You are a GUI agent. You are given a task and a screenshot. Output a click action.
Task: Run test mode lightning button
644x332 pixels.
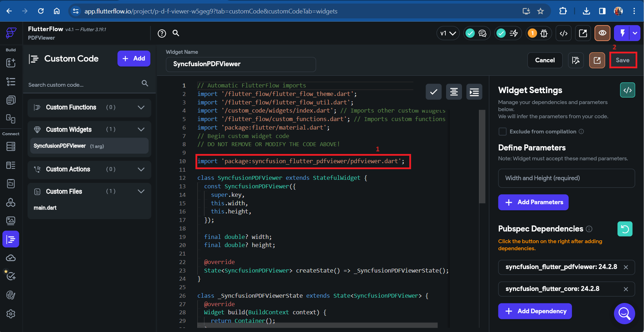click(622, 33)
